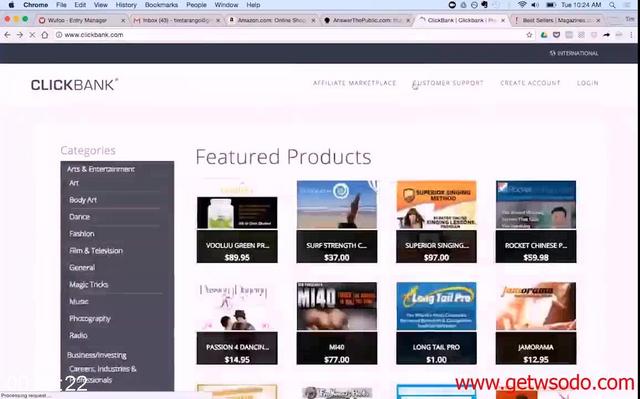Image resolution: width=640 pixels, height=399 pixels.
Task: Open the File menu
Action: tap(61, 5)
